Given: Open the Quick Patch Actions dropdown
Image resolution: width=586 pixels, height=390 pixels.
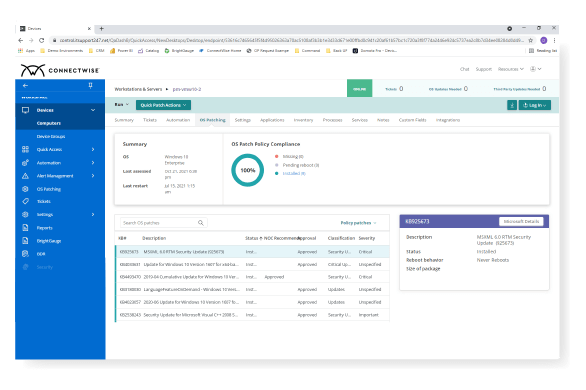Looking at the screenshot, I should coord(163,105).
